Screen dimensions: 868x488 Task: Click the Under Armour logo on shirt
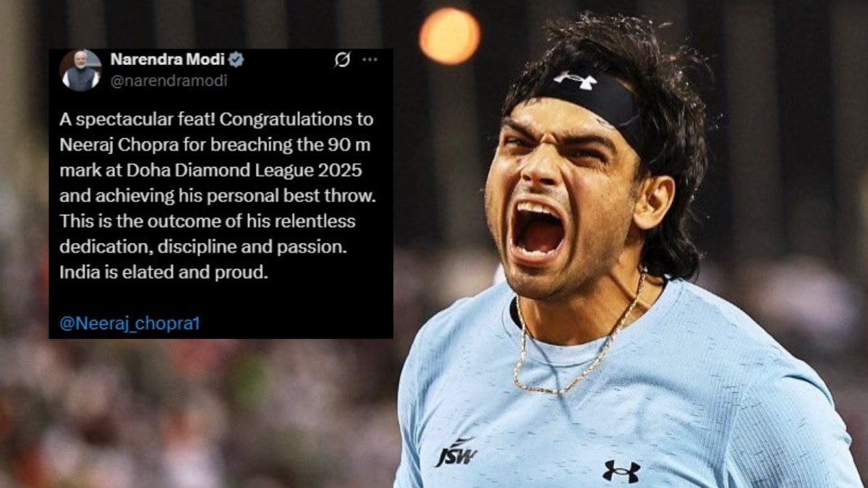pos(621,471)
